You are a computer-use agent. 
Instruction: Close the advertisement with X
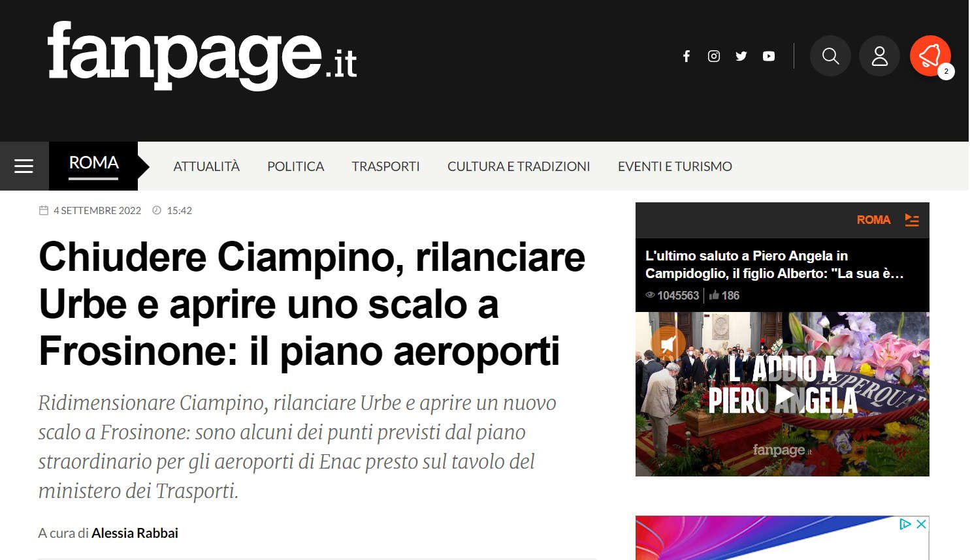(921, 524)
